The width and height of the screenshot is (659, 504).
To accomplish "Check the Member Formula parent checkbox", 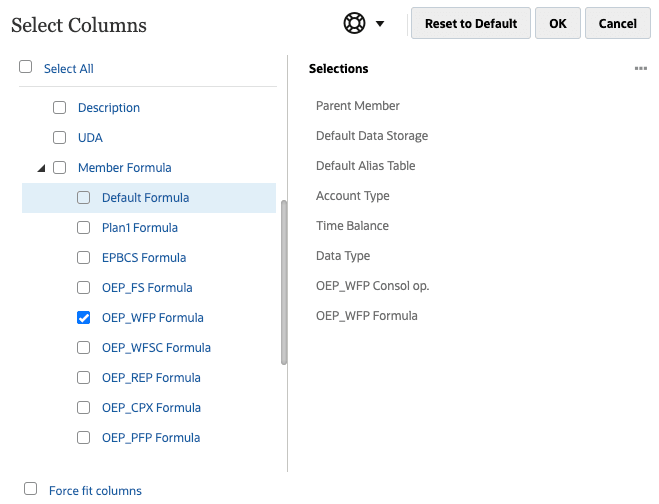I will (60, 168).
